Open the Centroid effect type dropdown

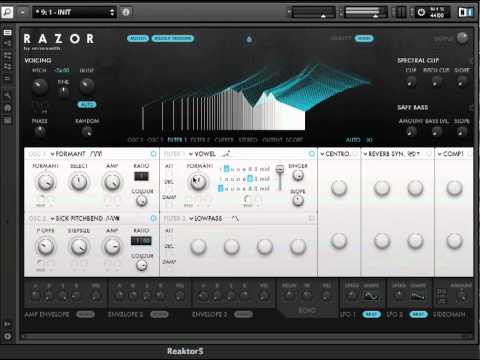pos(335,154)
